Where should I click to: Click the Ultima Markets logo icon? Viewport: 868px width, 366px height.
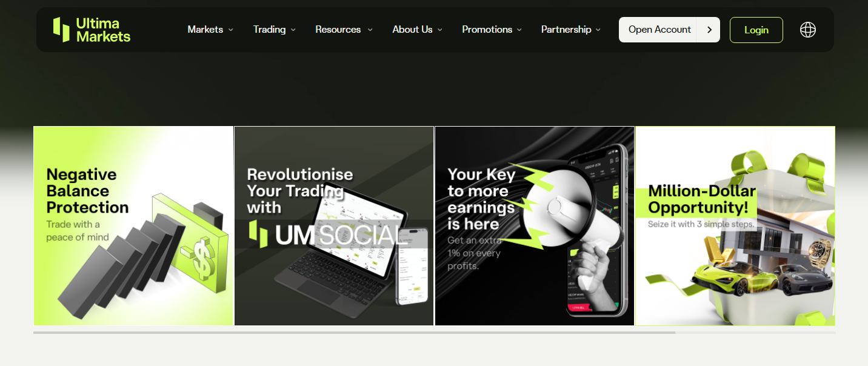pos(61,30)
